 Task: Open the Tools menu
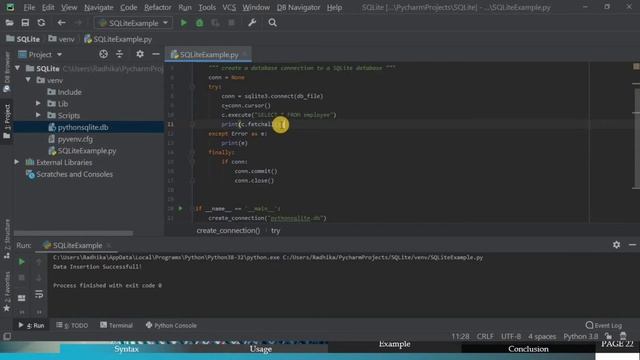click(x=207, y=7)
